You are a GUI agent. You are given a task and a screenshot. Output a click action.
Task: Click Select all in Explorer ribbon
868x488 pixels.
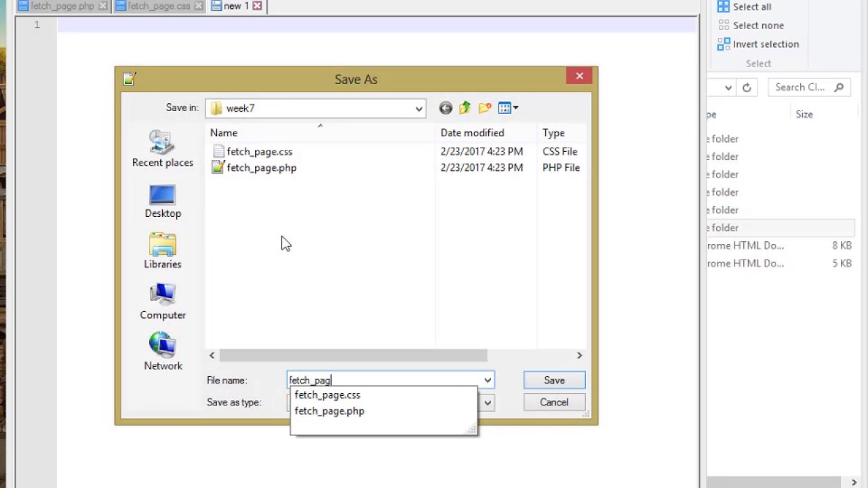pos(744,7)
